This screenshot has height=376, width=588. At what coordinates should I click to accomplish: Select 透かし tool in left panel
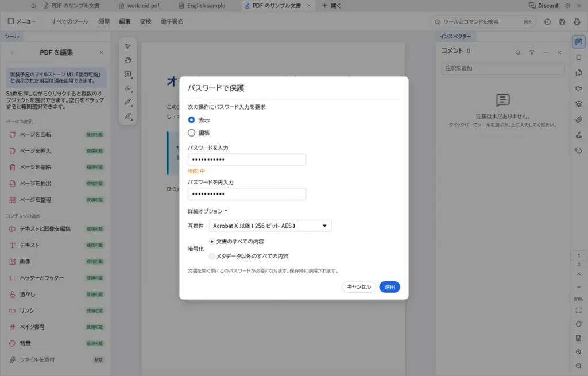coord(56,294)
